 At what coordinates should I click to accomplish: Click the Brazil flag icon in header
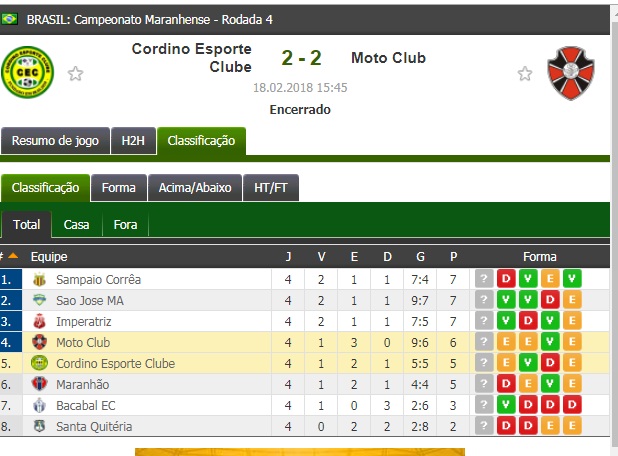pyautogui.click(x=9, y=19)
